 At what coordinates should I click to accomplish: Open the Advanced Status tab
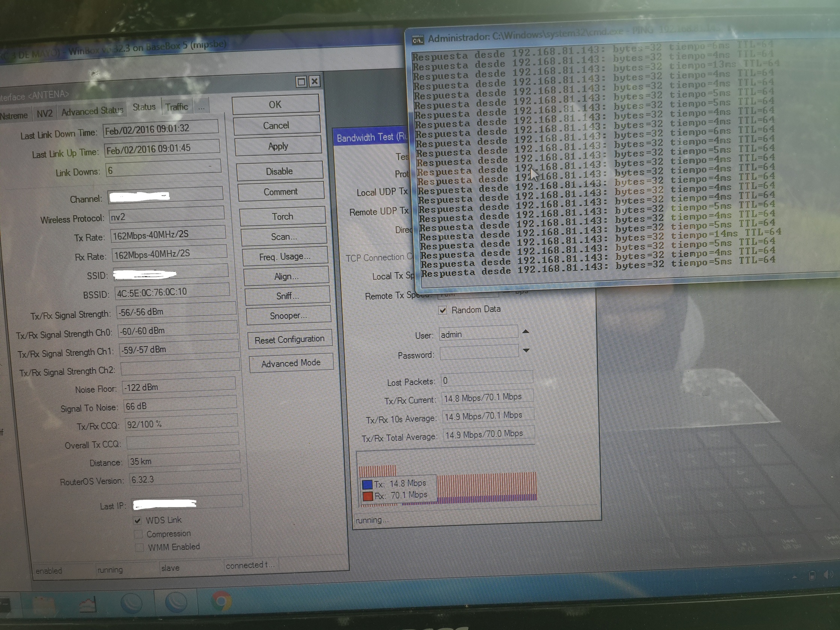pos(92,111)
